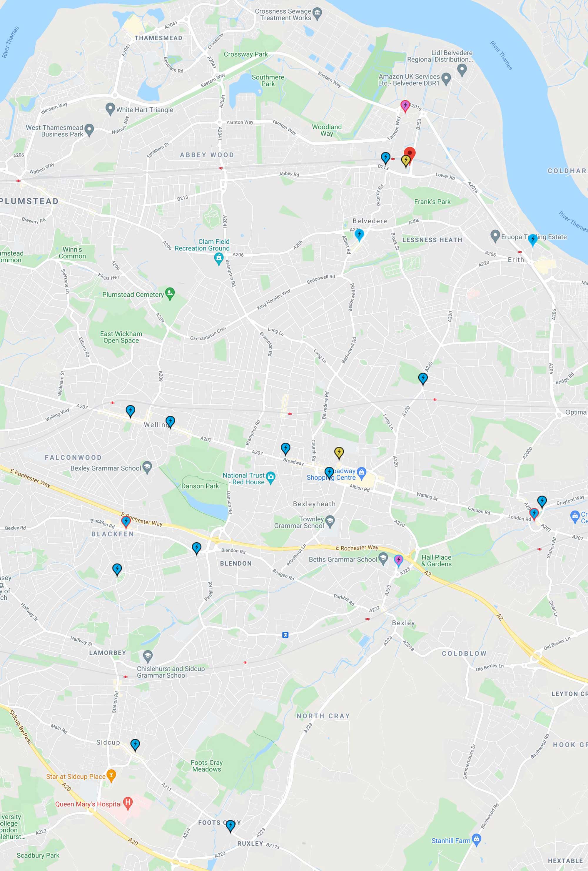Viewport: 588px width, 871px height.
Task: Click the yellow charger pin above Broadway Shopping Centre
Action: pyautogui.click(x=339, y=453)
